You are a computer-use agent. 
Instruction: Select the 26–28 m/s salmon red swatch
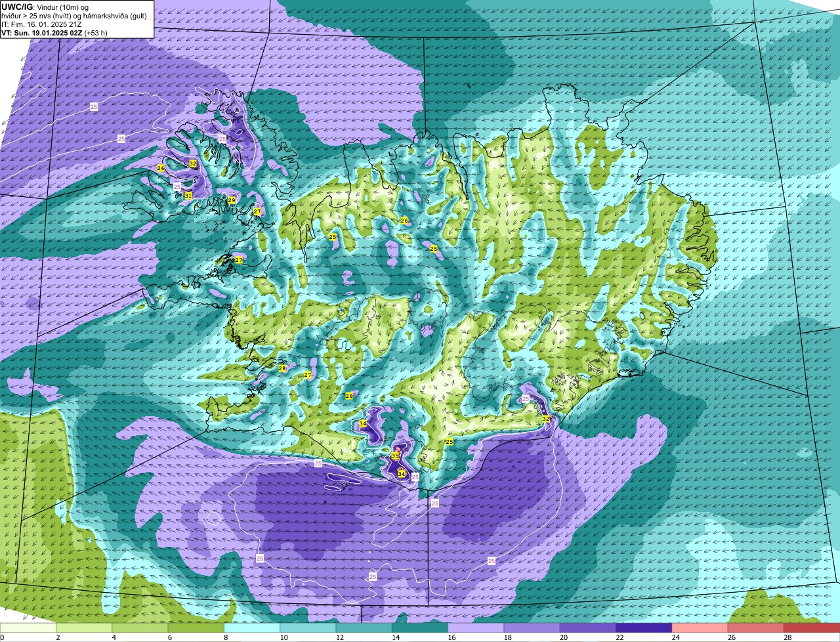pyautogui.click(x=756, y=628)
